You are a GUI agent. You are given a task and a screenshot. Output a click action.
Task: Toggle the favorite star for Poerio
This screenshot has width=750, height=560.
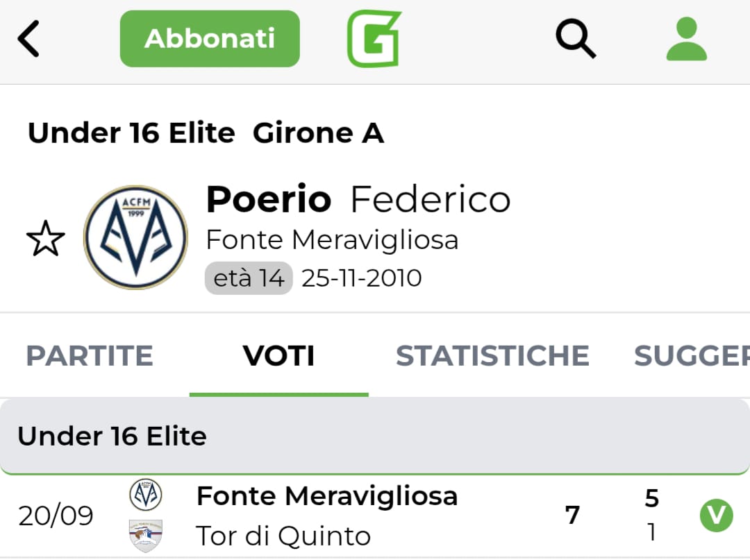pos(46,239)
